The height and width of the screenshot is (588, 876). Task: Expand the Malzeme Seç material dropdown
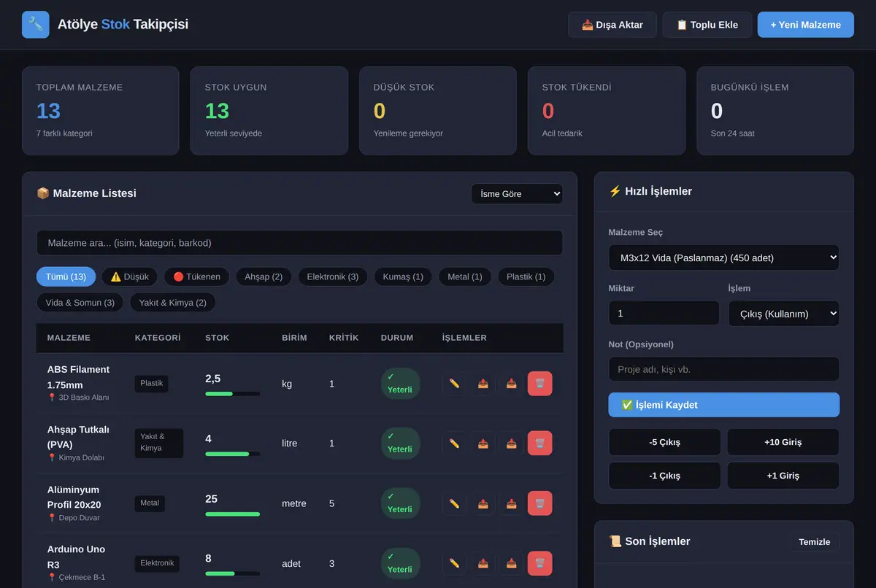point(723,258)
